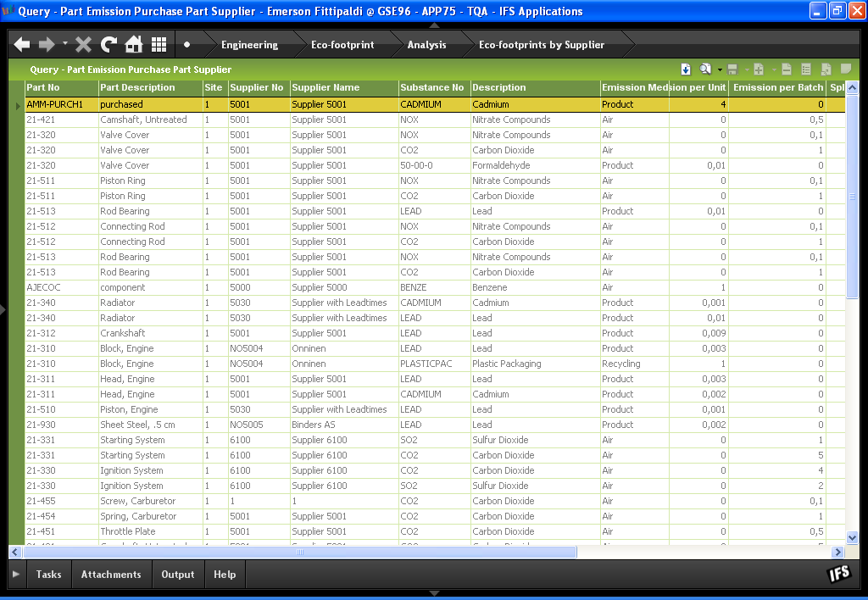Open the grid navigator icon
The width and height of the screenshot is (868, 600).
(159, 45)
